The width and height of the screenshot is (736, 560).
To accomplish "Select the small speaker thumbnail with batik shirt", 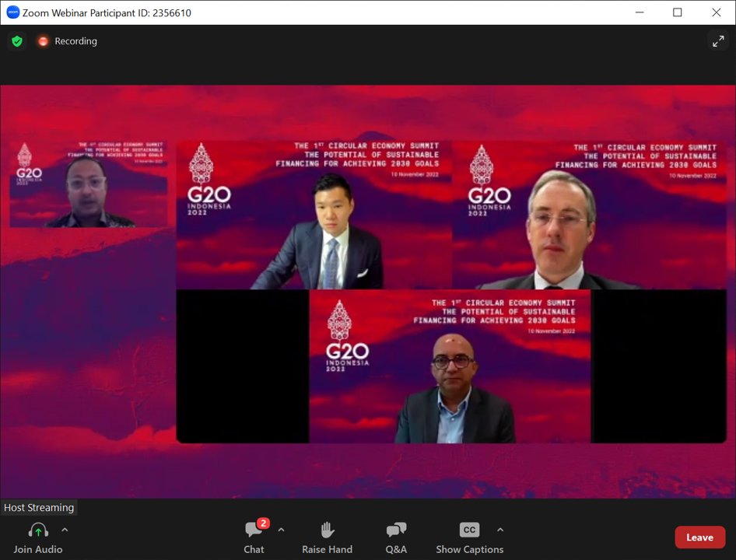I will [89, 184].
